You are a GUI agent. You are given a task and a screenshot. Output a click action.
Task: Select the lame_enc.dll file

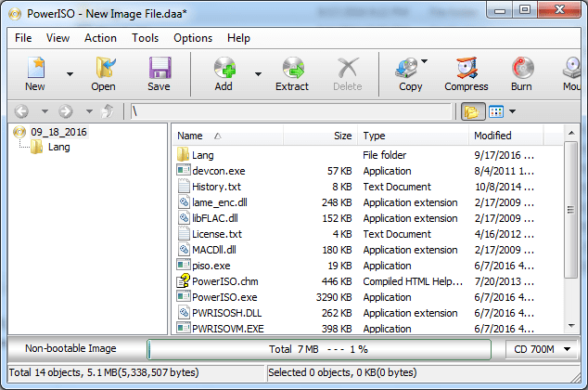coord(220,202)
